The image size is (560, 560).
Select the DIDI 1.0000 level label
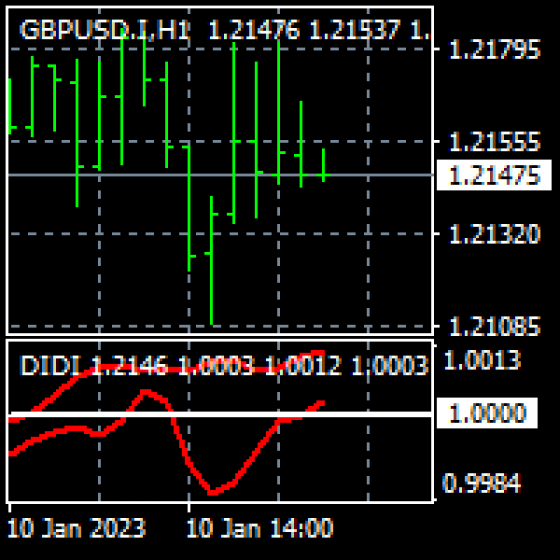coord(487,413)
